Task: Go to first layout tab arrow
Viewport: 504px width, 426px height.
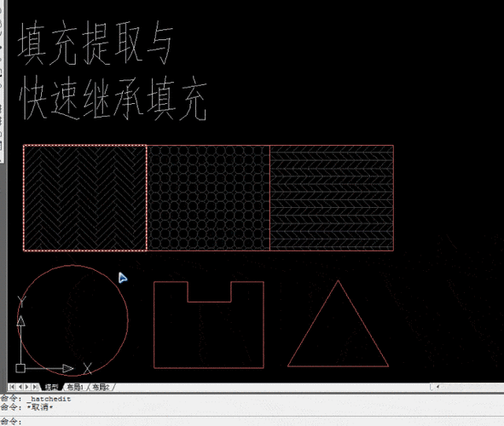Action: pyautogui.click(x=12, y=387)
